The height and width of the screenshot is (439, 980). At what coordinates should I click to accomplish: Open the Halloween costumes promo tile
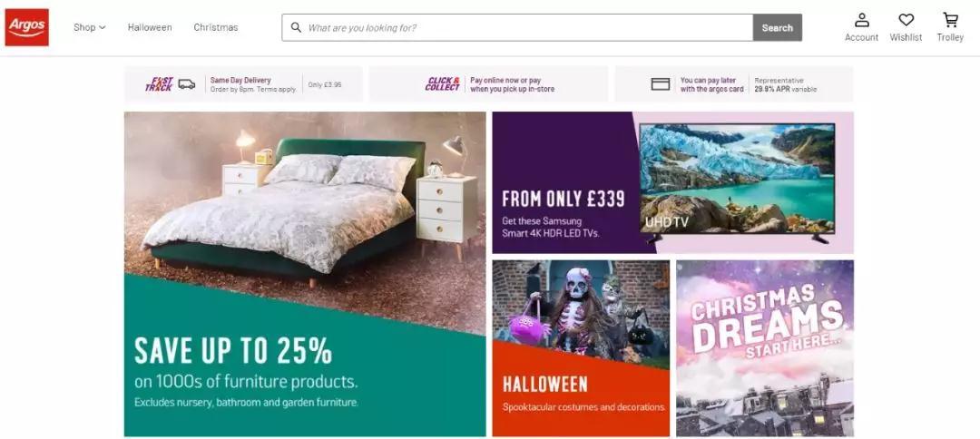tap(581, 348)
